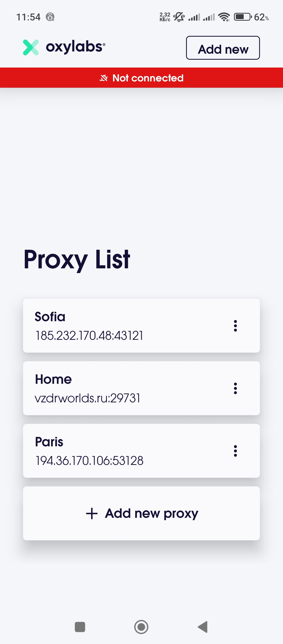Viewport: 283px width, 644px height.
Task: Open the three-dot menu for Sofia proxy
Action: [235, 326]
